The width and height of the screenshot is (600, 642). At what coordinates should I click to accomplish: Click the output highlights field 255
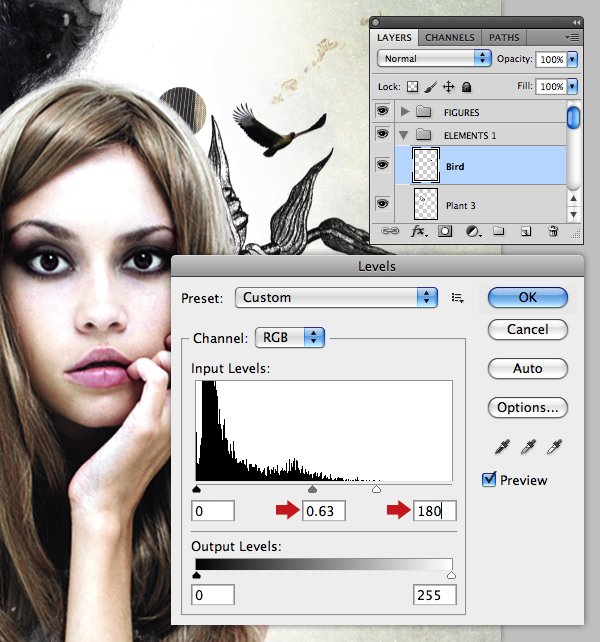(x=435, y=595)
